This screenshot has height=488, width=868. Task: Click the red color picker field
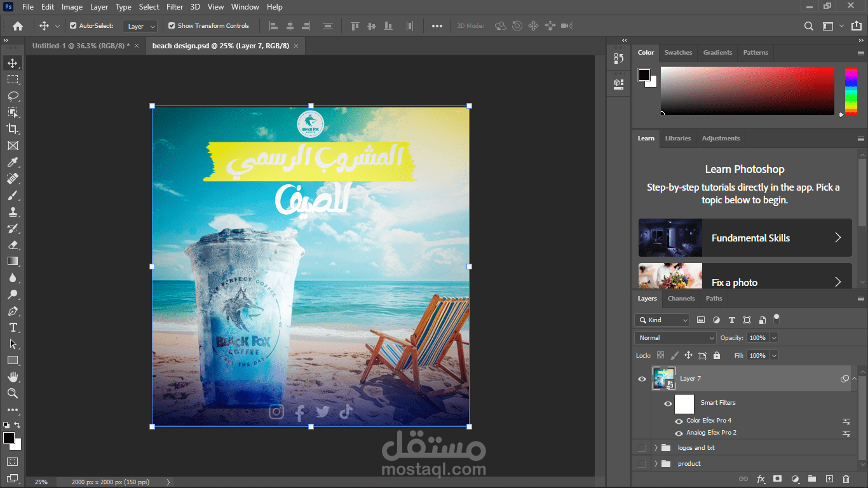[x=747, y=91]
